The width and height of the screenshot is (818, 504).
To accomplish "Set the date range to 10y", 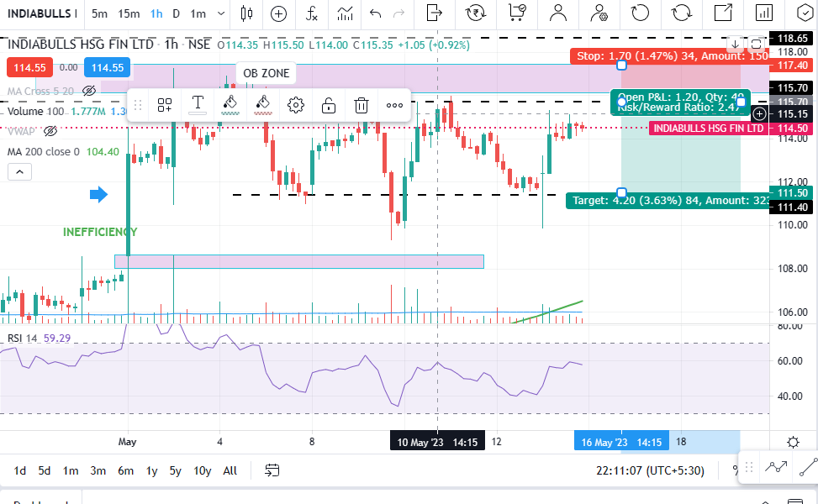I will tap(203, 470).
